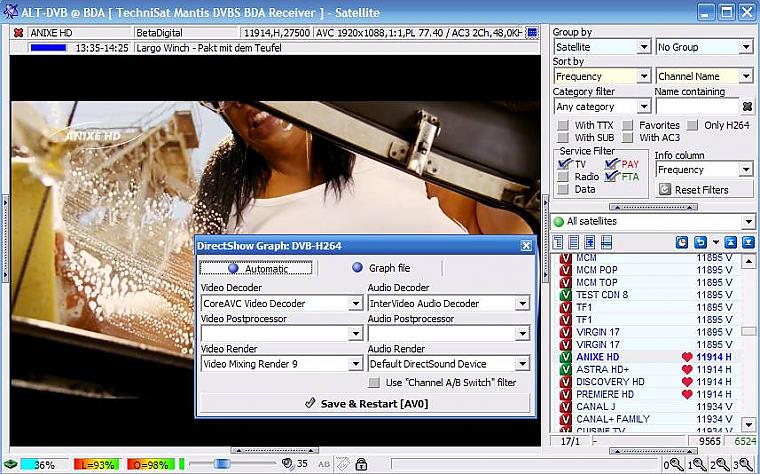
Task: Click the AB switch icon in the status bar
Action: [324, 464]
